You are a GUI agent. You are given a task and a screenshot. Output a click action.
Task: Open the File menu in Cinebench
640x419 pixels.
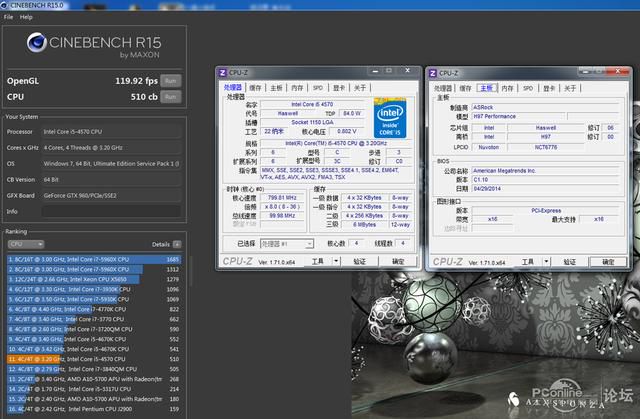8,17
